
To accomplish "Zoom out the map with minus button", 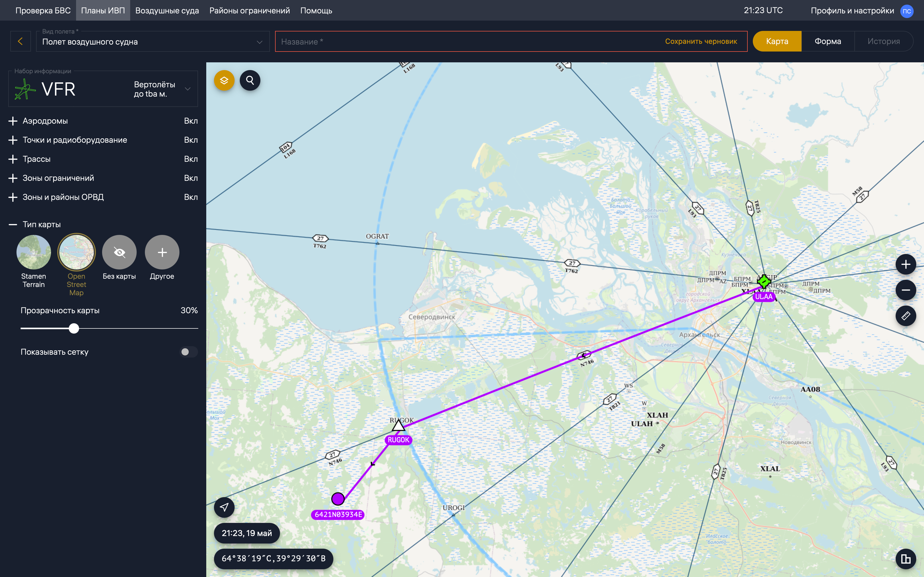I will coord(906,290).
